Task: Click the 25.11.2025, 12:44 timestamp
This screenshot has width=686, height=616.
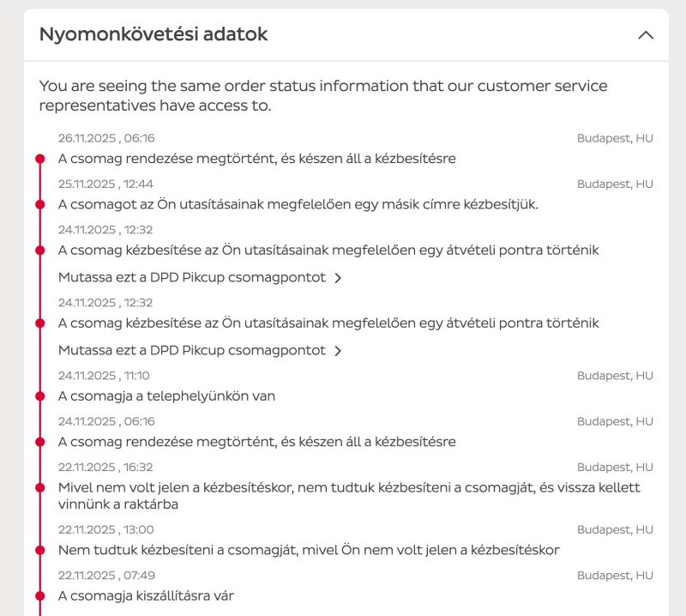Action: pos(105,184)
